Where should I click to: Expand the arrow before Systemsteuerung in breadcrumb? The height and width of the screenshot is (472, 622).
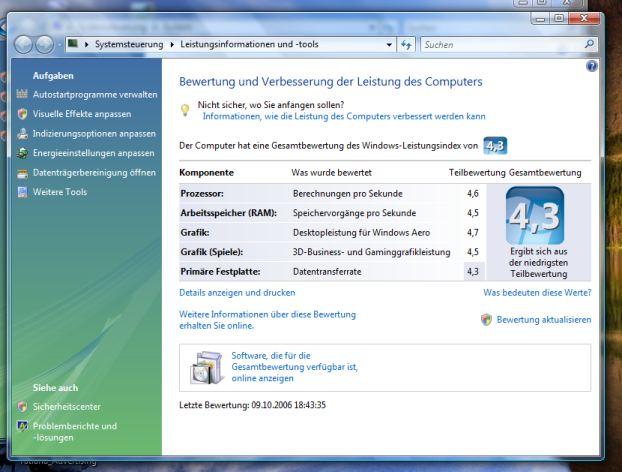coord(86,44)
